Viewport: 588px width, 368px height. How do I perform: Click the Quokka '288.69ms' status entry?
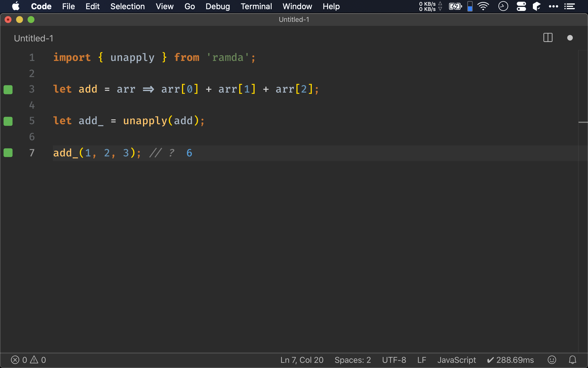coord(510,360)
